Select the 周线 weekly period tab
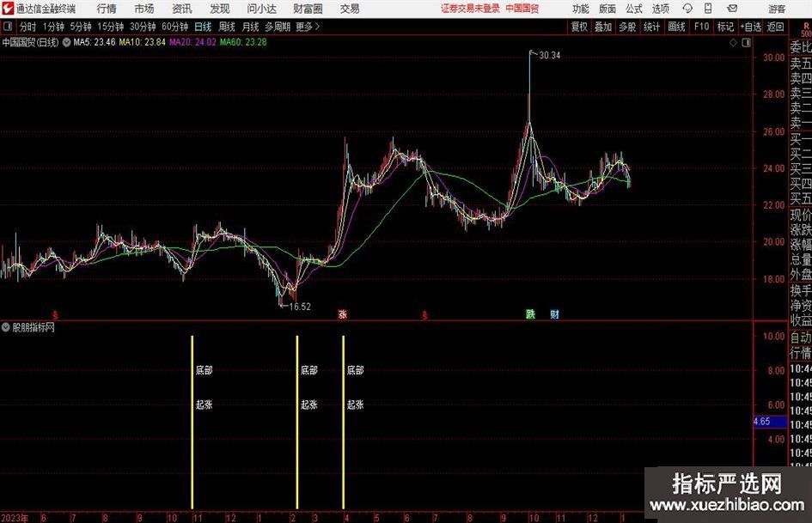Screen dimensions: 812x523 coord(227,27)
